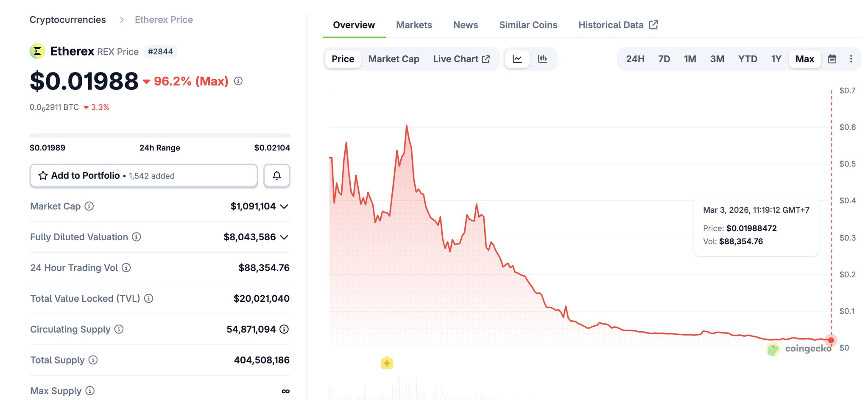Switch to the line chart view
868x400 pixels.
517,59
